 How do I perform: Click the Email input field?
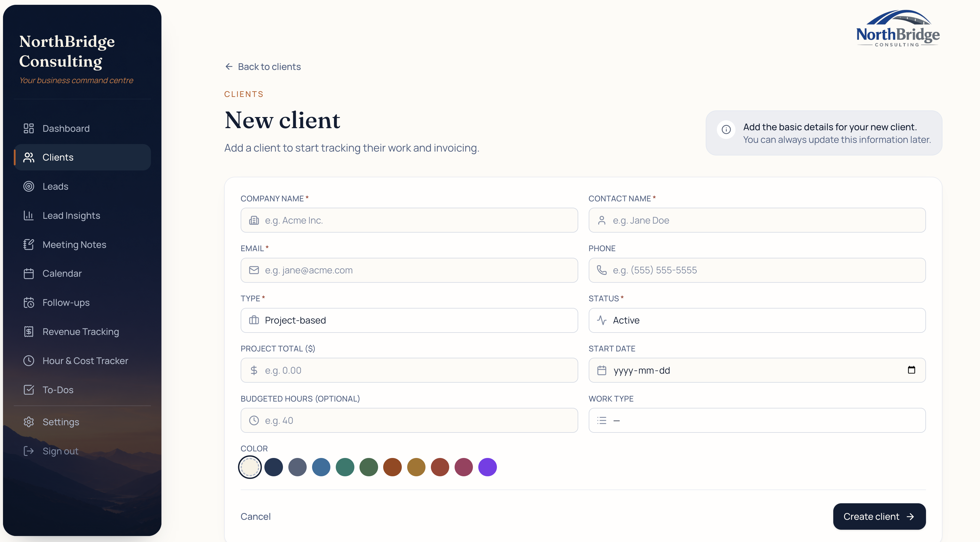point(409,270)
